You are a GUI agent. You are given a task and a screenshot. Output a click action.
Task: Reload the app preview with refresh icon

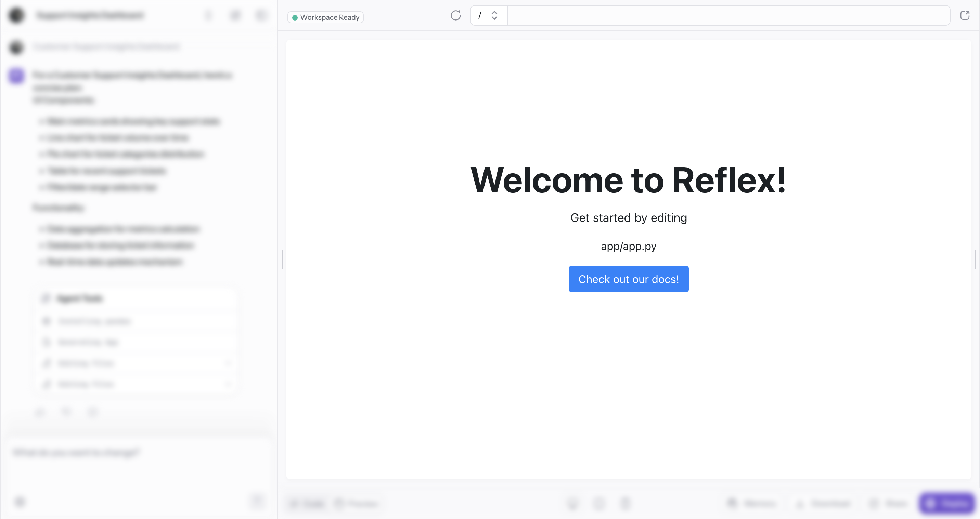pyautogui.click(x=455, y=16)
